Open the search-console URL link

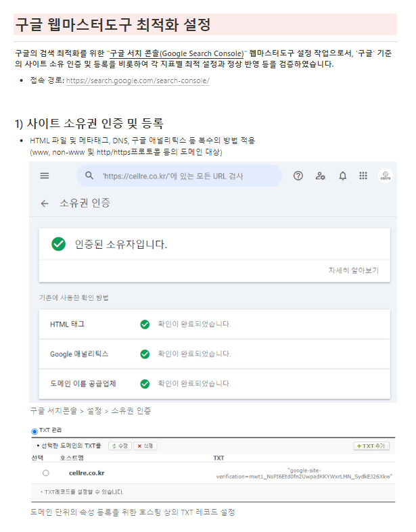click(137, 80)
